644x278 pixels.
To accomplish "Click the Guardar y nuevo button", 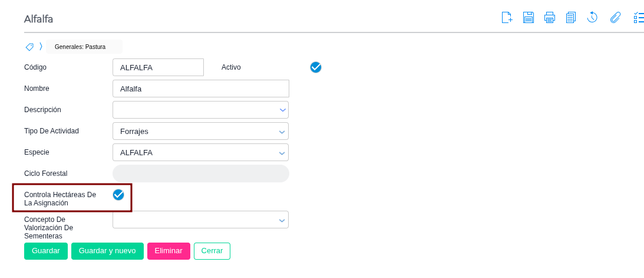I will pyautogui.click(x=107, y=251).
